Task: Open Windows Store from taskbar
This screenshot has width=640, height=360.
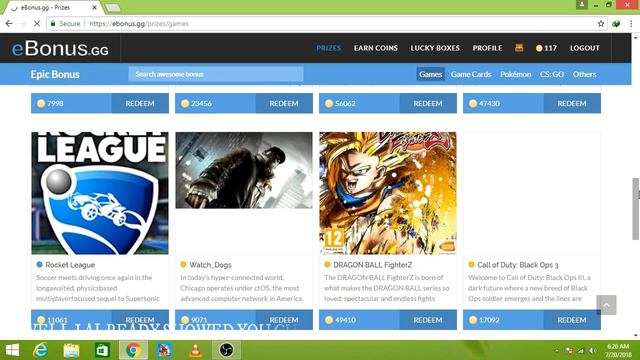Action: (x=102, y=350)
